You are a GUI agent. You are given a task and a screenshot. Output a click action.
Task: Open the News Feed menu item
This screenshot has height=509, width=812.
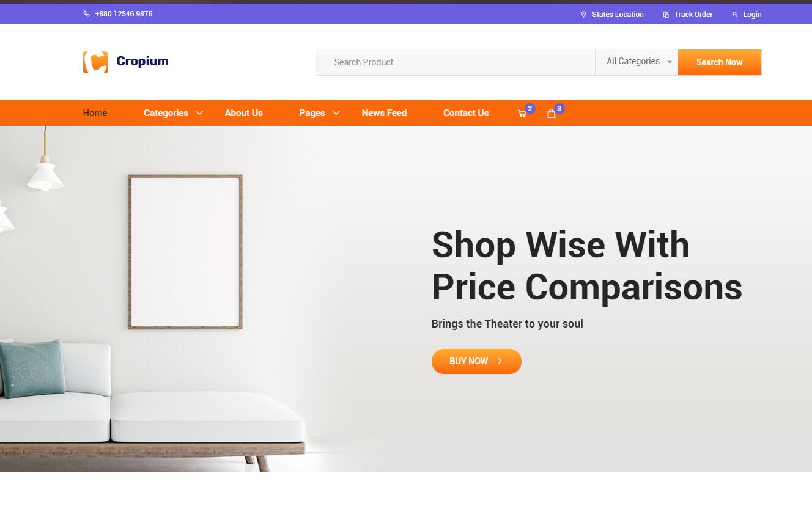pos(384,113)
